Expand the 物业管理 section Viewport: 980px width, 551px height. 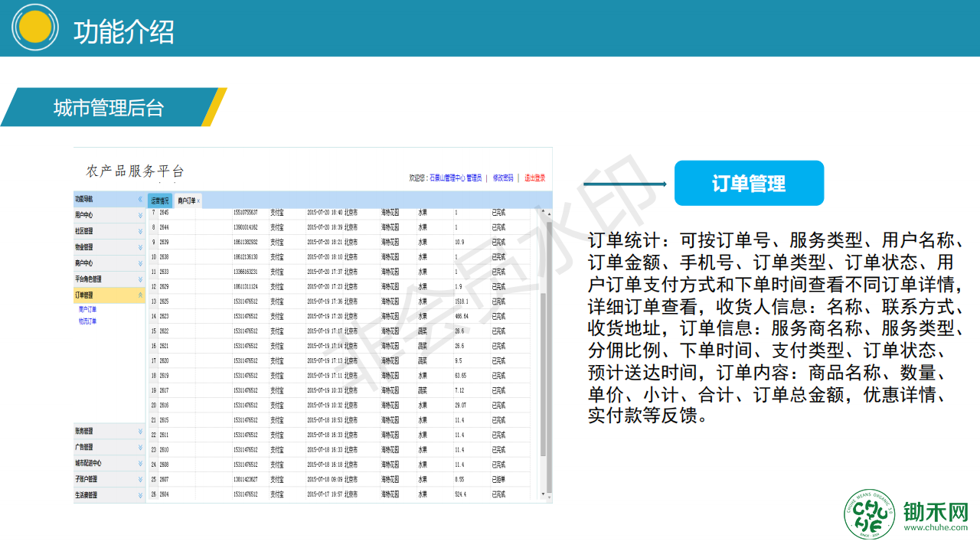point(140,247)
